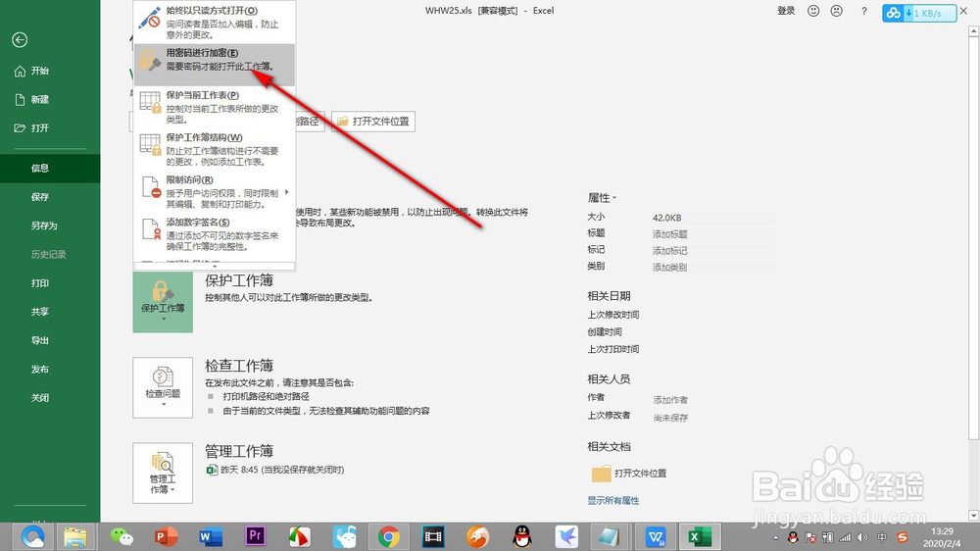The image size is (980, 551).
Task: Open WeChat from the taskbar
Action: (x=122, y=536)
